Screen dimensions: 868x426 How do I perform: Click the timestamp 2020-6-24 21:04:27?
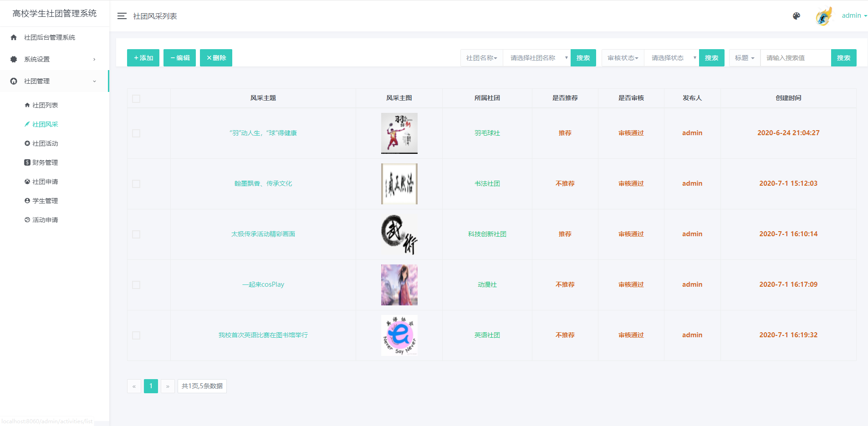(788, 133)
